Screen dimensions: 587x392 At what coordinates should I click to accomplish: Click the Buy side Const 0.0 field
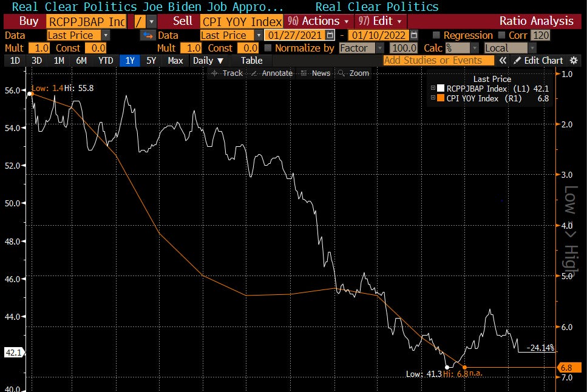(96, 49)
